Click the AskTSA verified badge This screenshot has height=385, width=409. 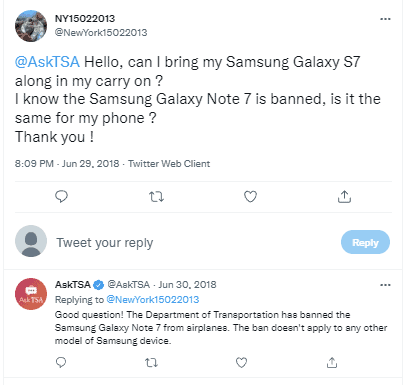pos(98,285)
